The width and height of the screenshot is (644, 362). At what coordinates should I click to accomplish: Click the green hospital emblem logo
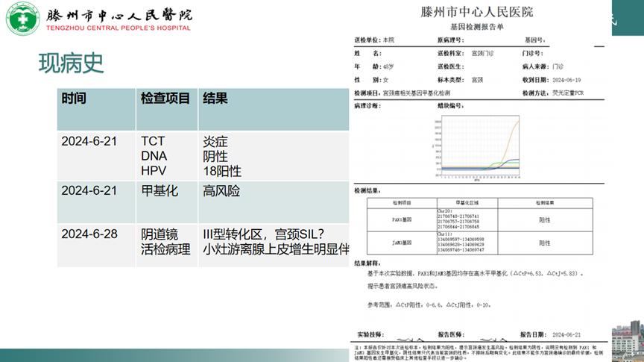[22, 19]
